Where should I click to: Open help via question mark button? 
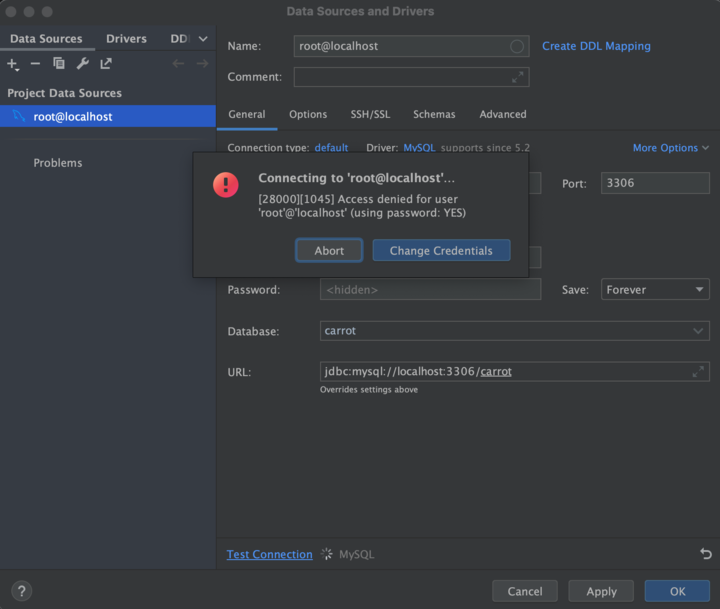click(22, 591)
